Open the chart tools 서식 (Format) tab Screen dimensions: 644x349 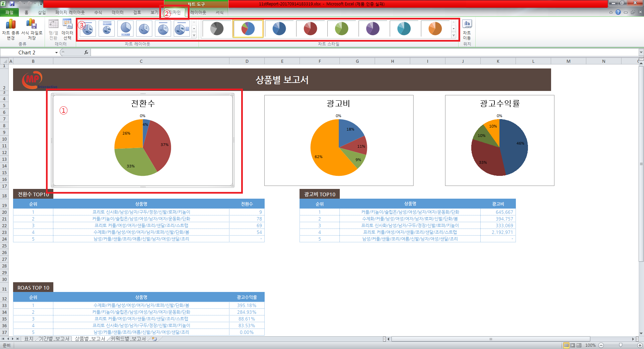click(220, 12)
